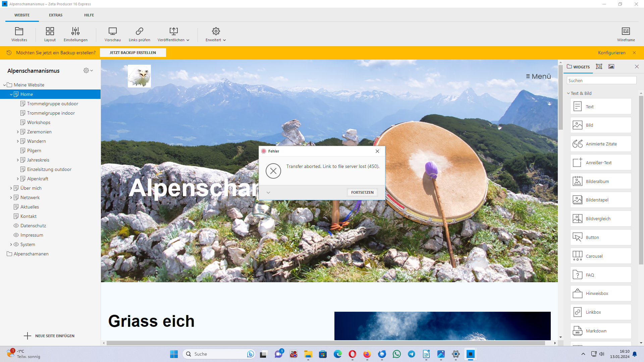Add the Text widget
The width and height of the screenshot is (644, 362).
[x=601, y=107]
